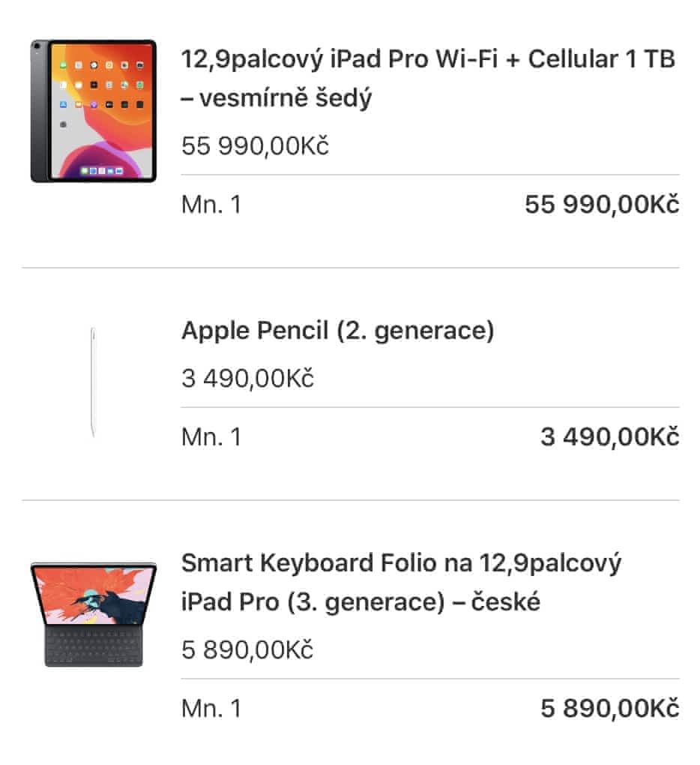This screenshot has height=765, width=700.
Task: Click the Smart Keyboard unit price 5 890,00Kč
Action: [x=247, y=649]
